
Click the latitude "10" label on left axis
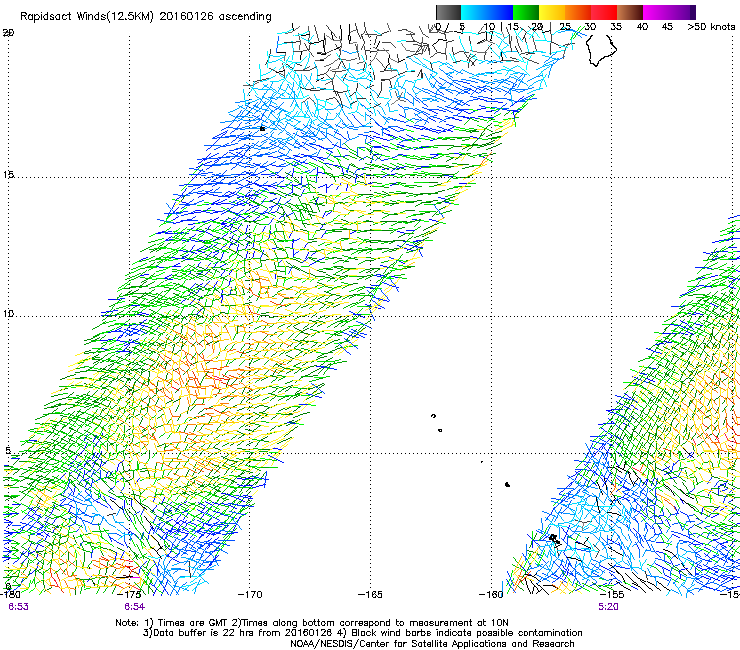point(8,313)
